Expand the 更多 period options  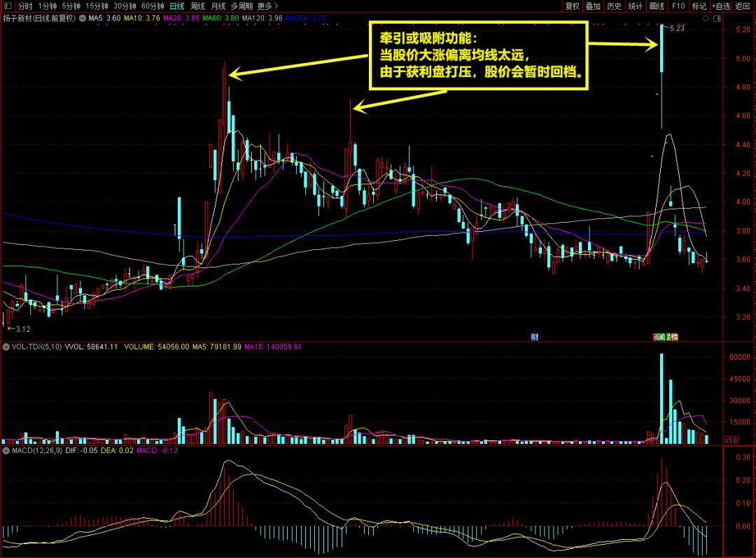267,6
